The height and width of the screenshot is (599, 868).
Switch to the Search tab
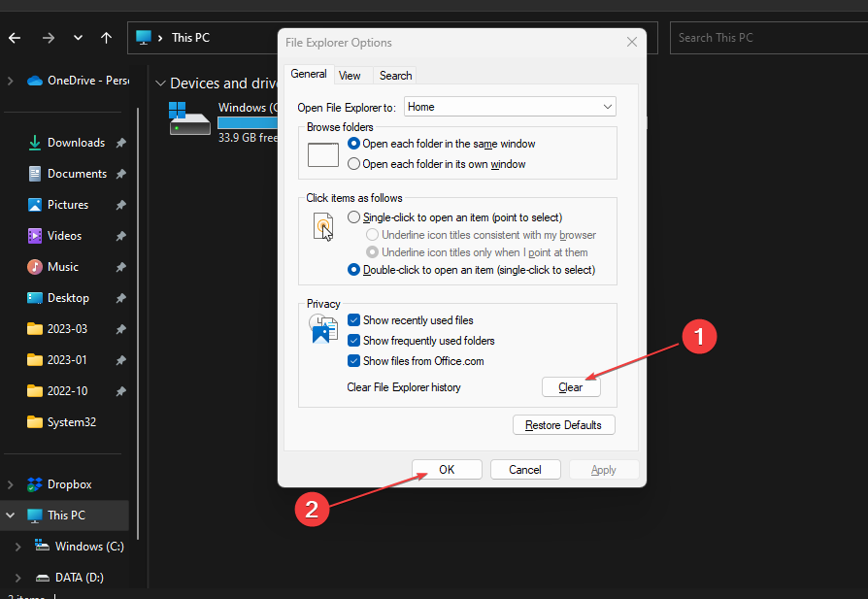(395, 76)
